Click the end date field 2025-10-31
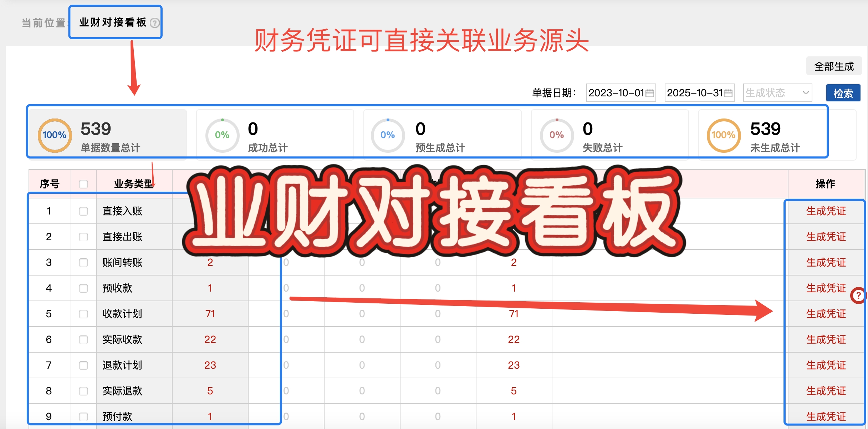The image size is (868, 429). click(699, 93)
